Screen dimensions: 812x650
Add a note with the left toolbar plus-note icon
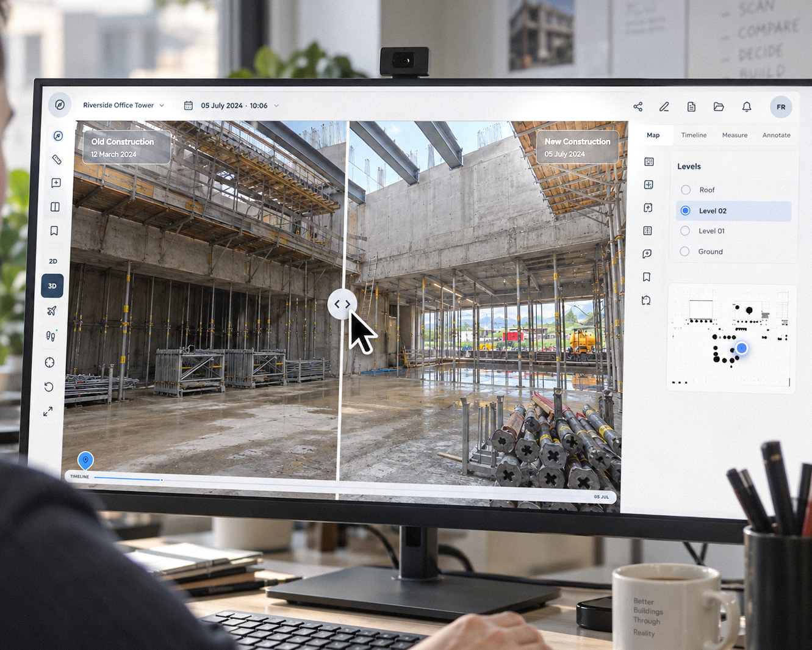(56, 183)
